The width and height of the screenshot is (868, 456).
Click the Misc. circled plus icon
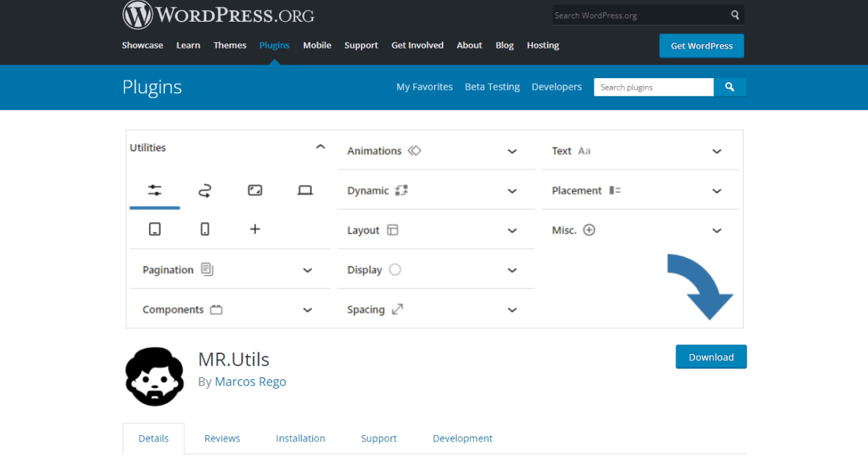point(590,230)
